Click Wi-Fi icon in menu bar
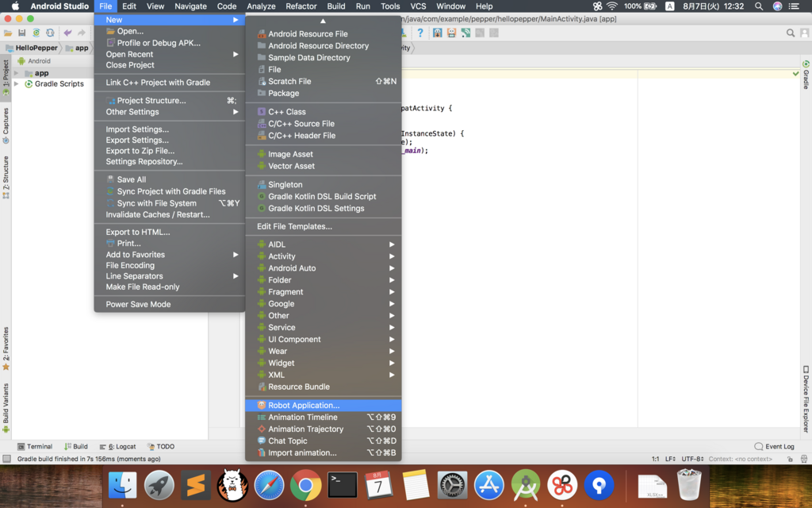The width and height of the screenshot is (812, 508). click(x=612, y=6)
